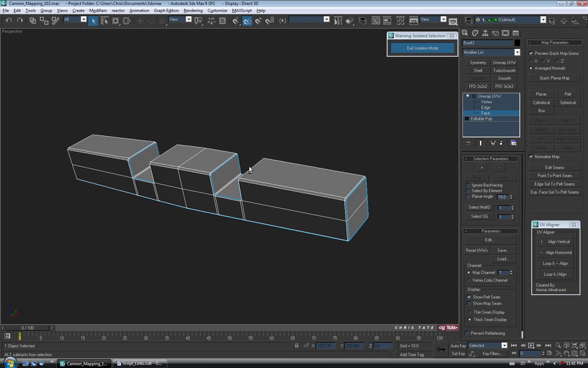Click Align Vertical in UV Aligner
588x368 pixels.
point(555,241)
